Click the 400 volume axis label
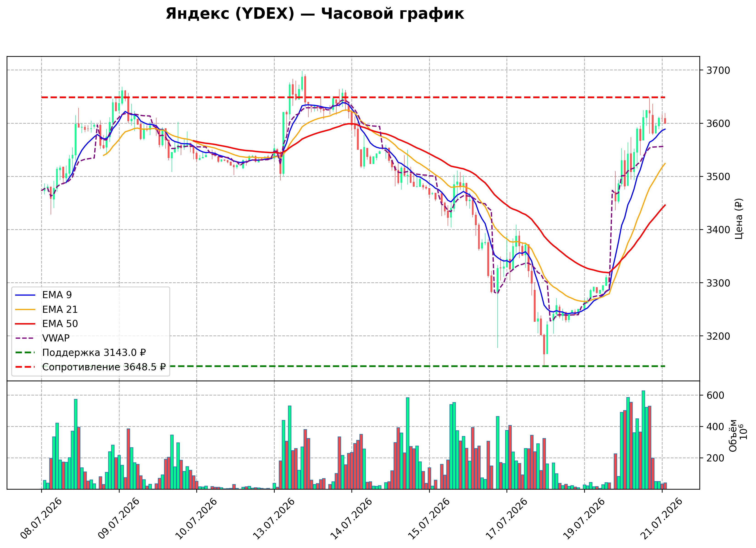756x548 pixels. point(715,427)
